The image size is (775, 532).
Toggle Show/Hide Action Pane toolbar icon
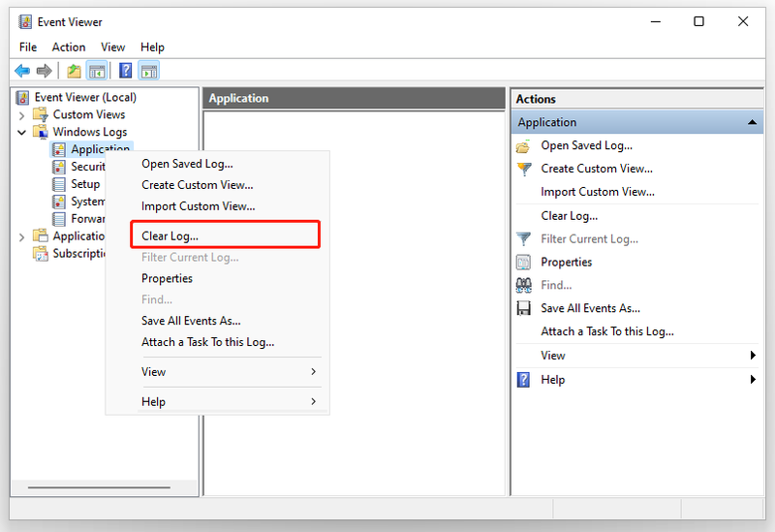click(x=149, y=71)
